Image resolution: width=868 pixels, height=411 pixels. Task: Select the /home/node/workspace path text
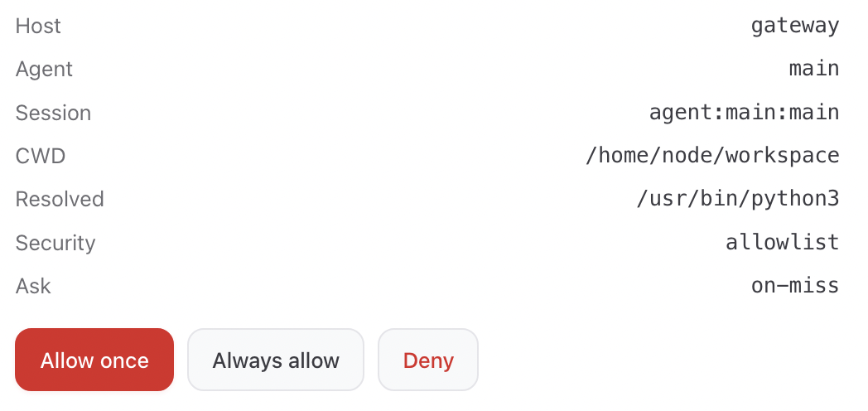coord(712,156)
